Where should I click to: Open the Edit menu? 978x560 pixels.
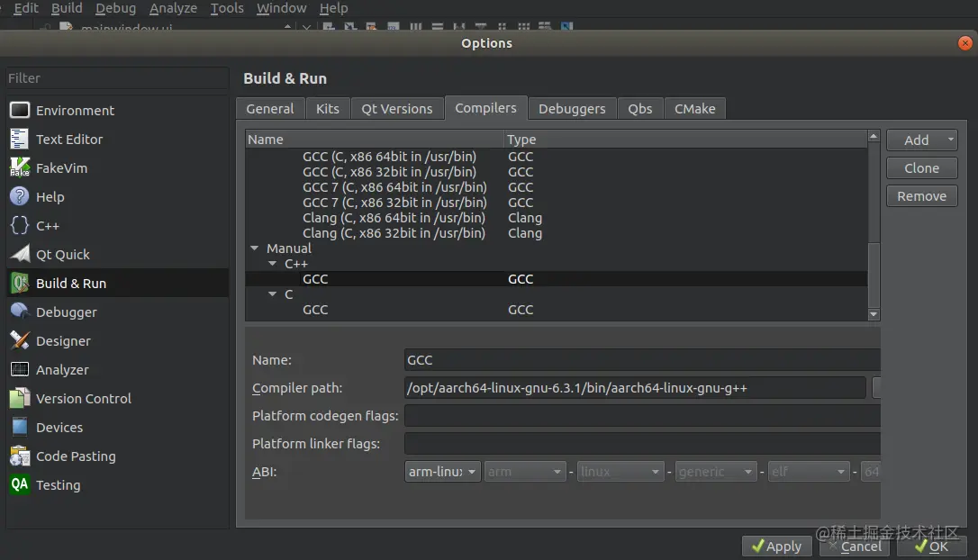pos(25,8)
